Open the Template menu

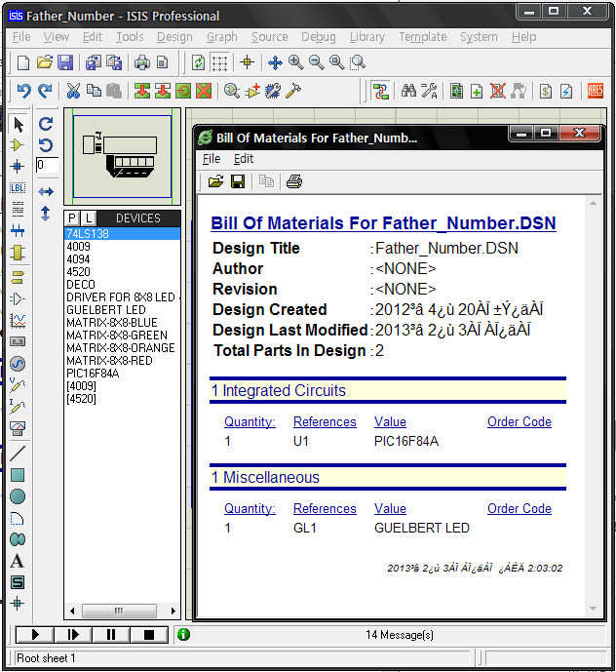(x=423, y=37)
